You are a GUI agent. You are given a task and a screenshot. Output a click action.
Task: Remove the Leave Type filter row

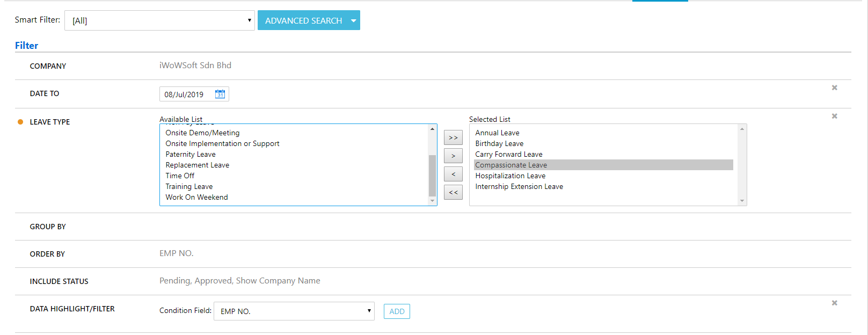point(834,116)
